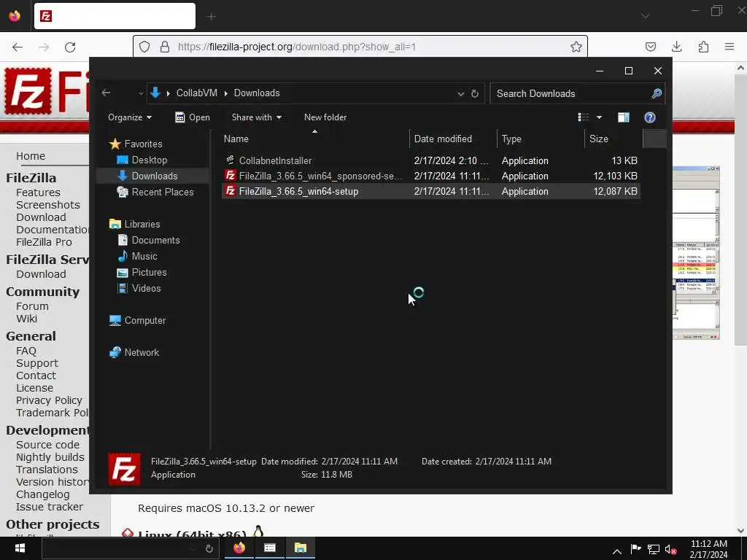Sort by the Name column header
The width and height of the screenshot is (747, 560).
(x=314, y=139)
